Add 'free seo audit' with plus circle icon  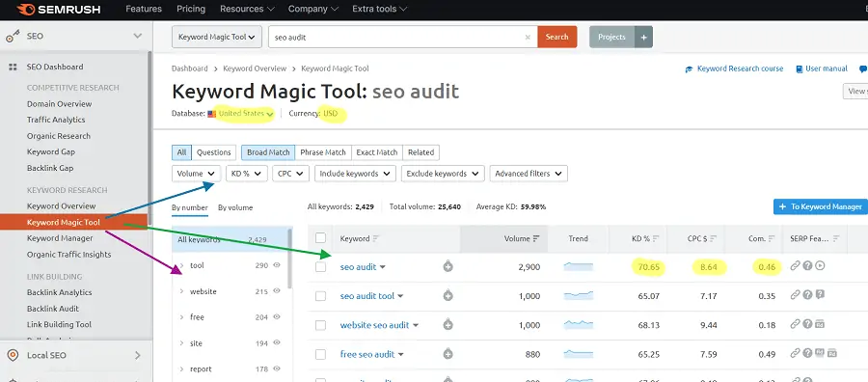pos(448,354)
